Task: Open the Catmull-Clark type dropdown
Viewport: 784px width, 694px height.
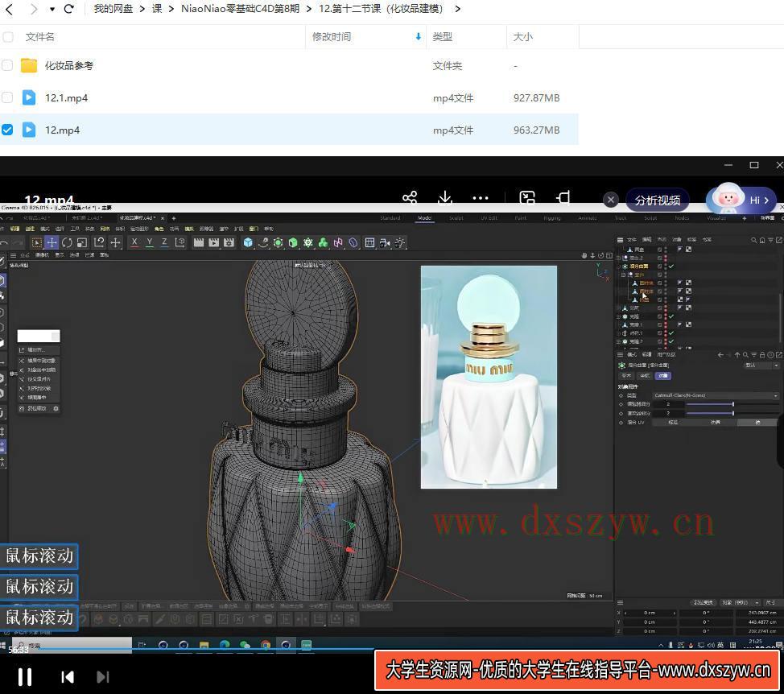Action: pyautogui.click(x=716, y=395)
